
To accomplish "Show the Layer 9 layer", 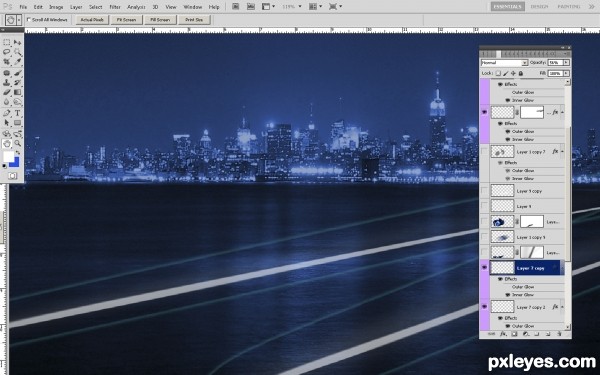I will 484,206.
